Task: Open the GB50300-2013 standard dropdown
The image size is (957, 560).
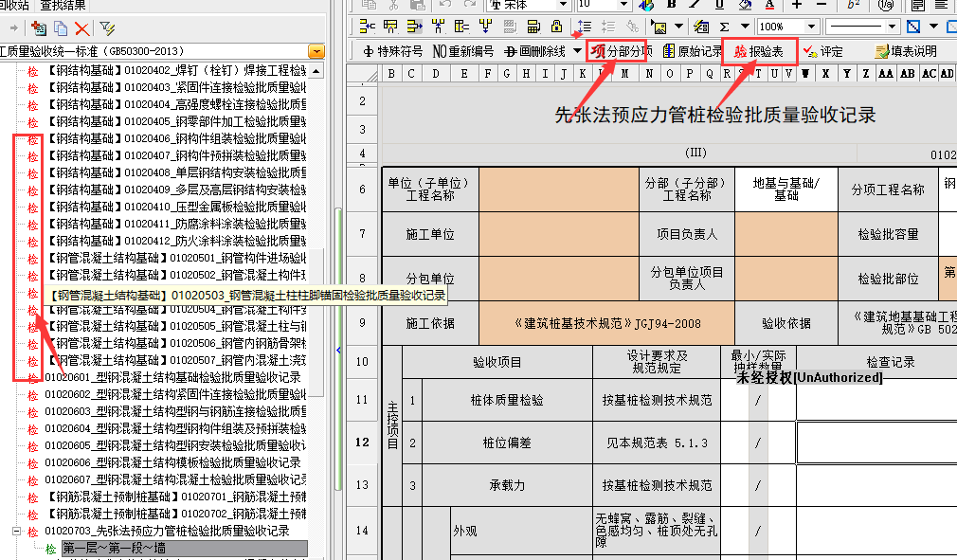Action: coord(316,50)
